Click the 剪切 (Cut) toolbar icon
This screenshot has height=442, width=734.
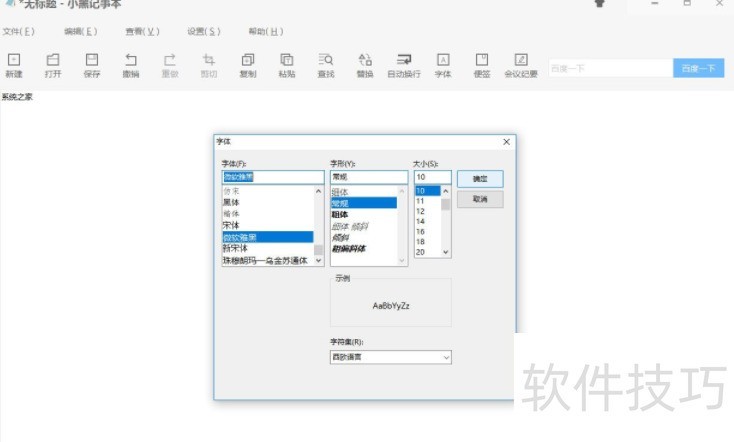209,65
